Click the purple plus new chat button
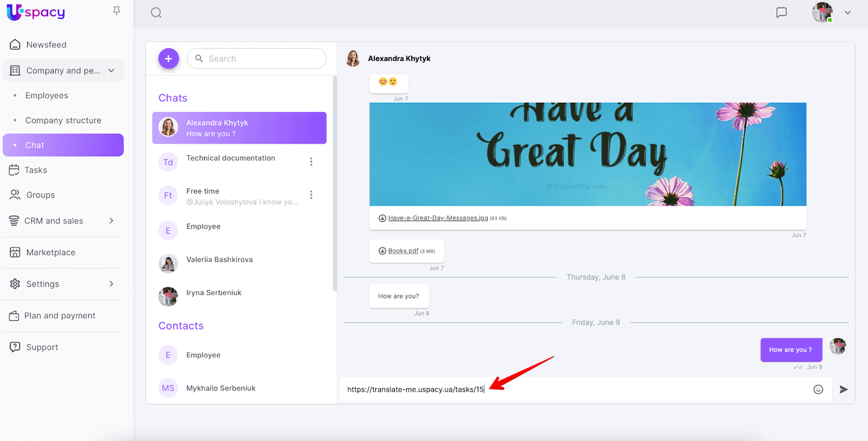Screen dimensions: 868x441 (169, 59)
